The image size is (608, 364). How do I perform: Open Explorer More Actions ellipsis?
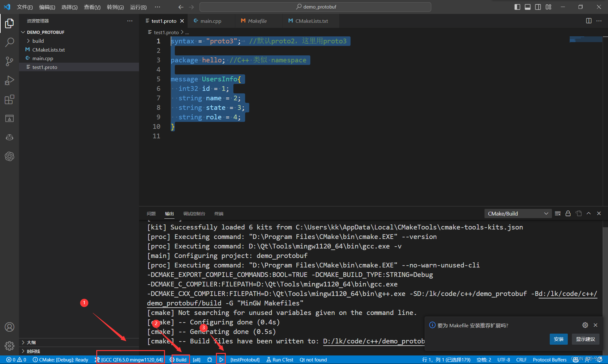(130, 21)
